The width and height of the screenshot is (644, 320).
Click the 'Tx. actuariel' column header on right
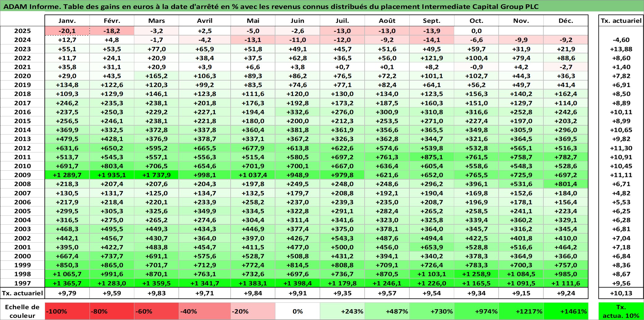pos(621,21)
